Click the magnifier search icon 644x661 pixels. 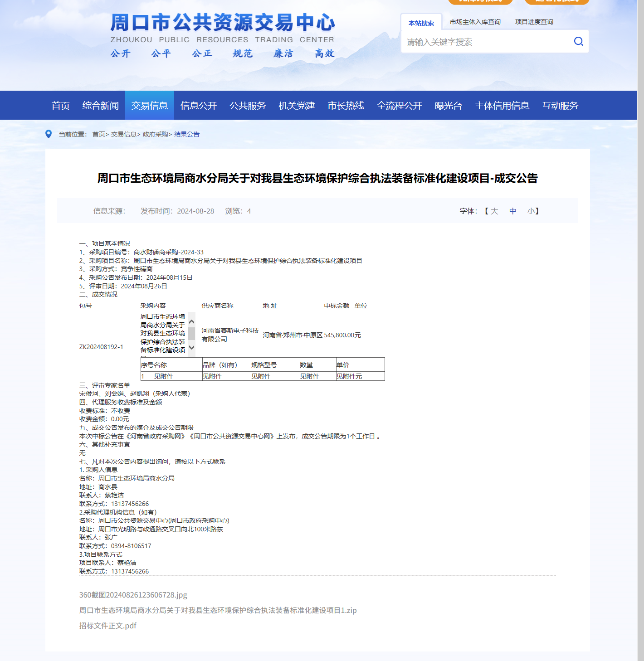click(578, 42)
